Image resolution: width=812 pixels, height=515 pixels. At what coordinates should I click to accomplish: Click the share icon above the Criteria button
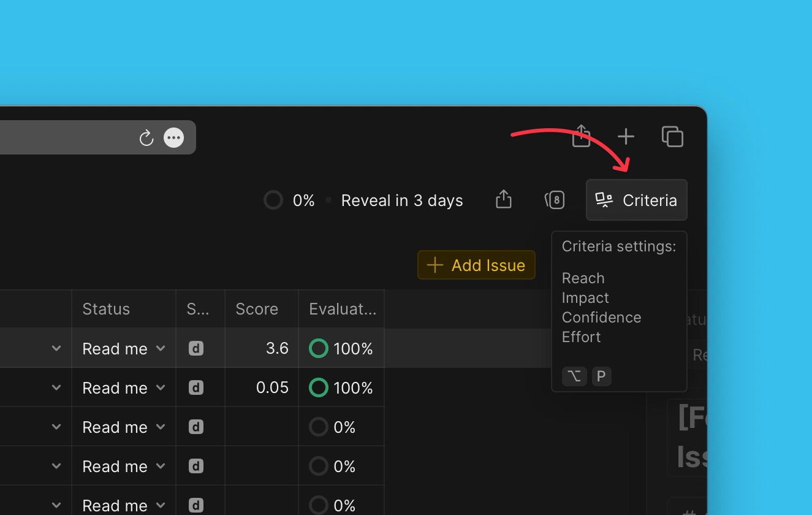point(581,136)
